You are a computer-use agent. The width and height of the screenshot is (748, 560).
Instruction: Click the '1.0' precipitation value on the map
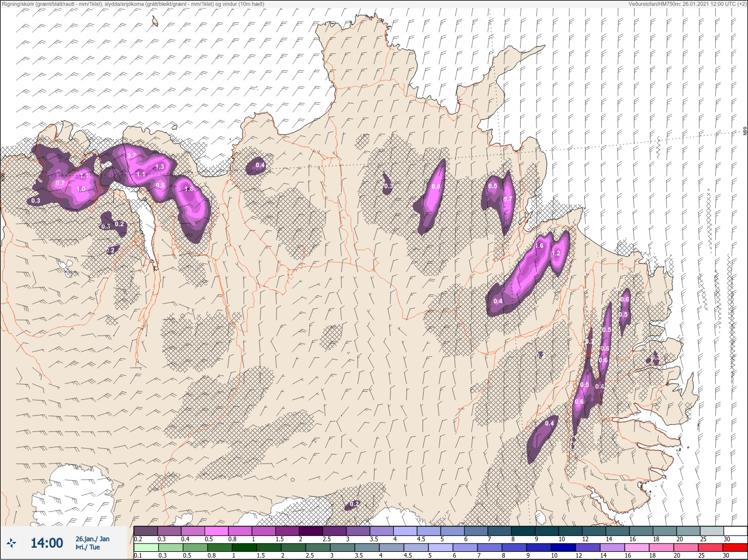pos(81,189)
